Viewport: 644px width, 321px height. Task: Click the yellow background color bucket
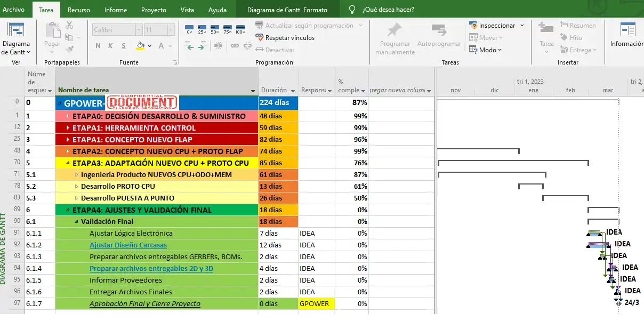[x=141, y=46]
